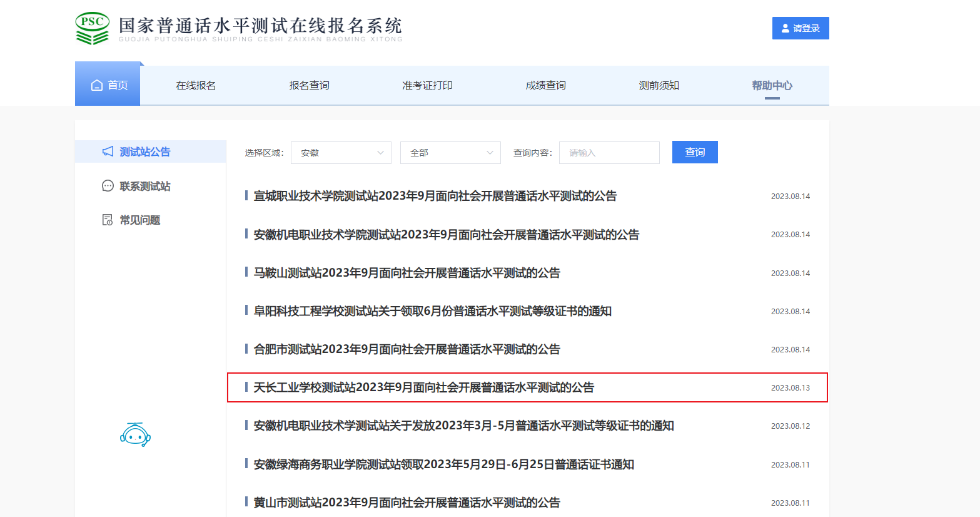Image resolution: width=980 pixels, height=517 pixels.
Task: Open the 全部 dropdown selector
Action: [450, 153]
